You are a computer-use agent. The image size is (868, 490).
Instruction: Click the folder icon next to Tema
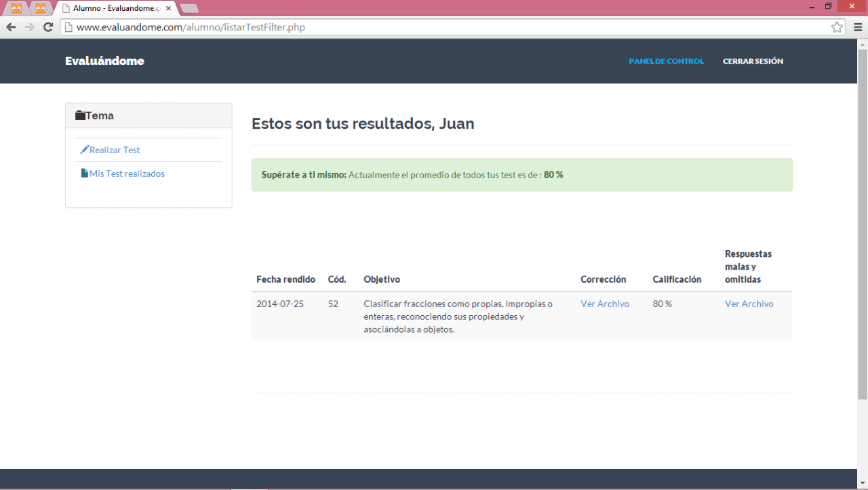click(x=80, y=116)
